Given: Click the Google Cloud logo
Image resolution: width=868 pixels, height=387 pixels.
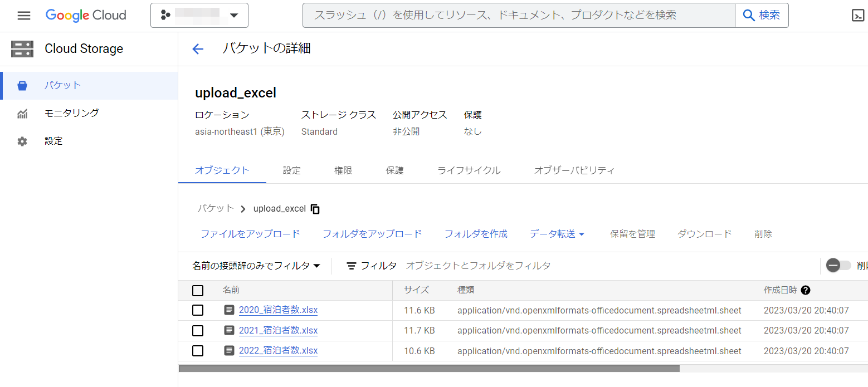Looking at the screenshot, I should [x=85, y=15].
